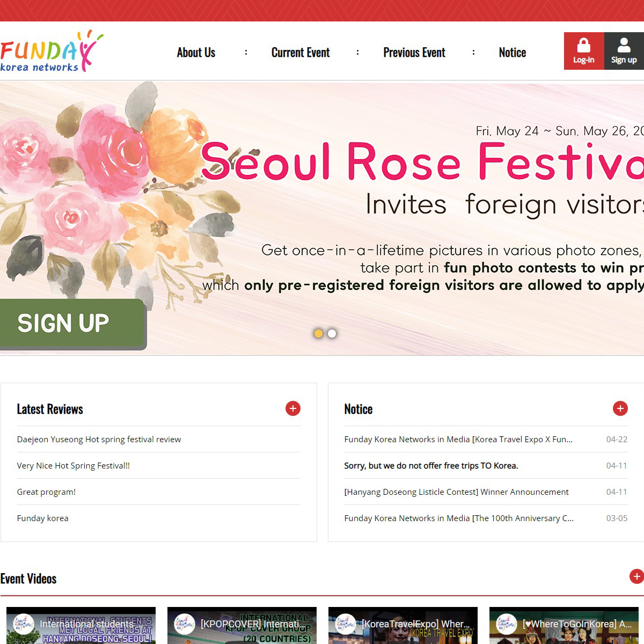Go to Previous Event menu
Screen dimensions: 644x644
point(414,53)
